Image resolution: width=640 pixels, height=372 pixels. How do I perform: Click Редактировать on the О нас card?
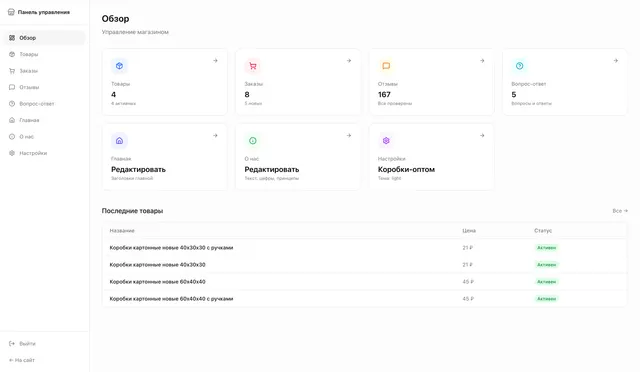point(272,169)
